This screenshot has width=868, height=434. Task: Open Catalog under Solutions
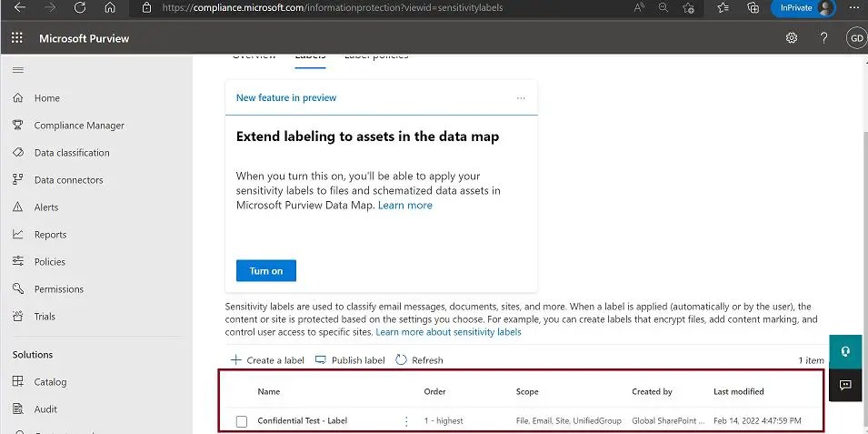pyautogui.click(x=50, y=381)
